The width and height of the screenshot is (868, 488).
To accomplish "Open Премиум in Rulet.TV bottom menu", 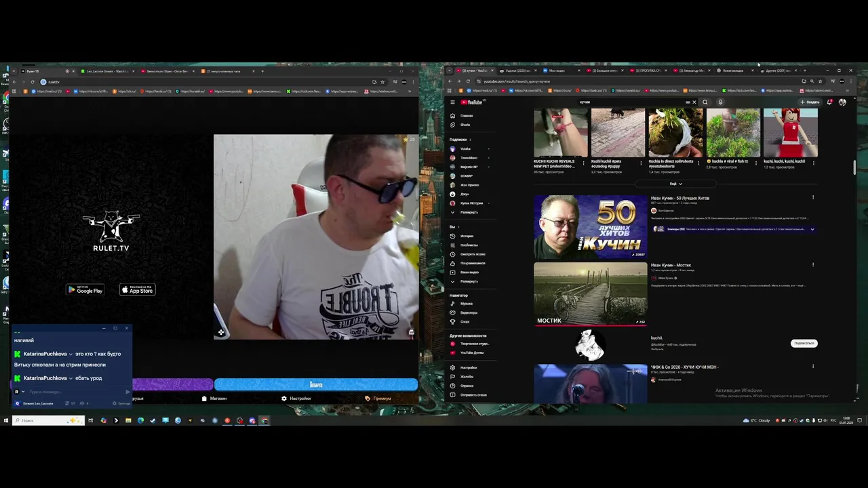I will 378,399.
